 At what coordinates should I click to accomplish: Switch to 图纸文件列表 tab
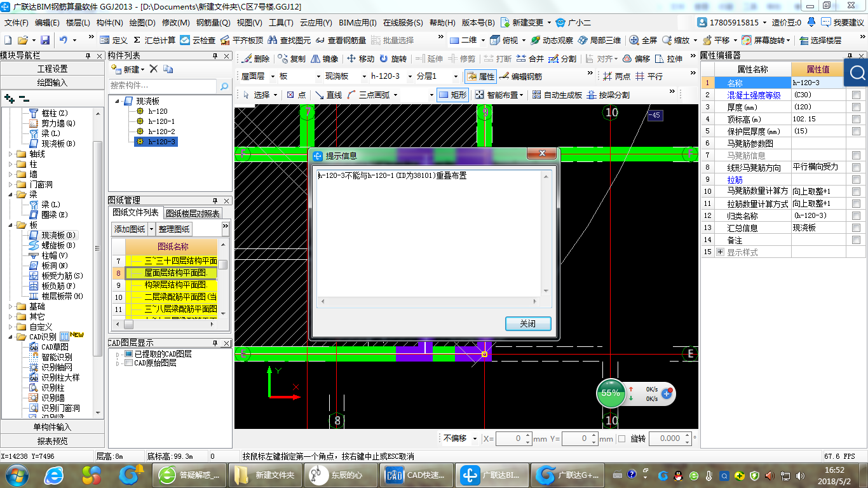tap(135, 212)
